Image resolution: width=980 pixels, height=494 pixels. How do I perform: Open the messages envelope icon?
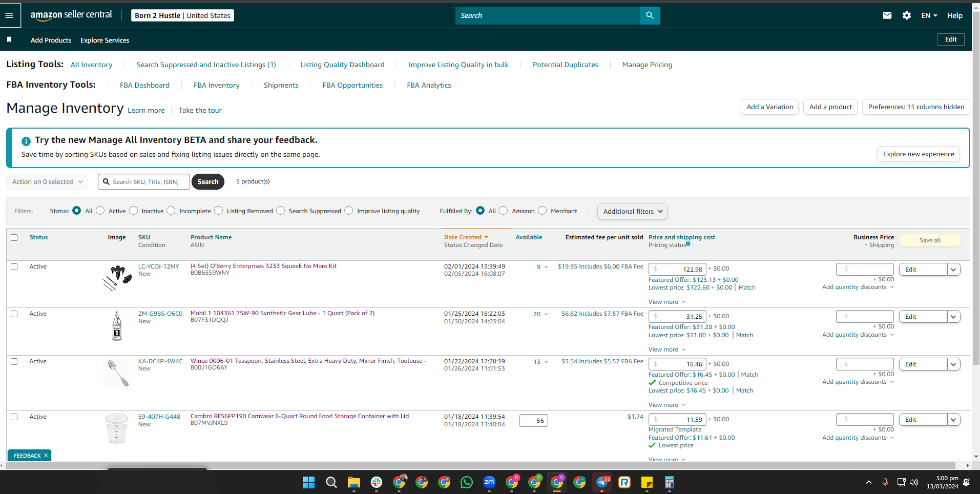click(x=887, y=15)
